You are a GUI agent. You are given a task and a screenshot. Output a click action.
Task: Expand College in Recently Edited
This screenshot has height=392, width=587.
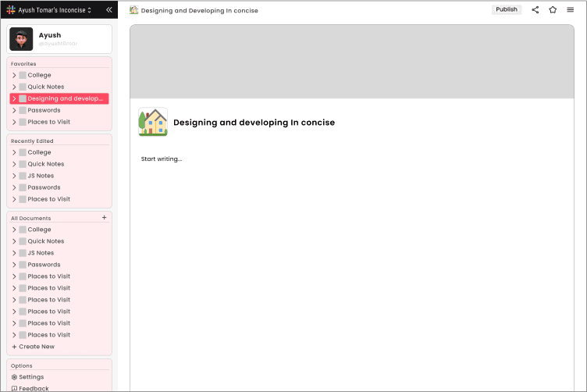[14, 152]
